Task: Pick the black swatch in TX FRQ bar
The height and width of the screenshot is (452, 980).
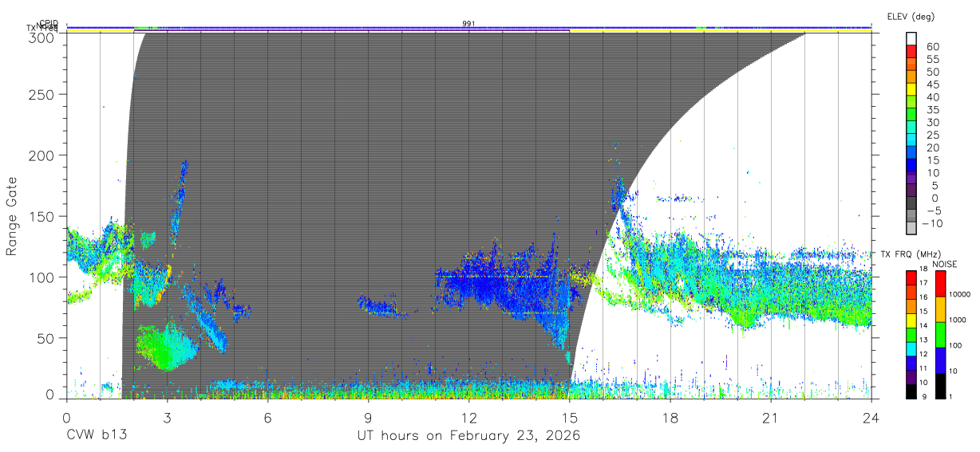Action: pyautogui.click(x=911, y=391)
